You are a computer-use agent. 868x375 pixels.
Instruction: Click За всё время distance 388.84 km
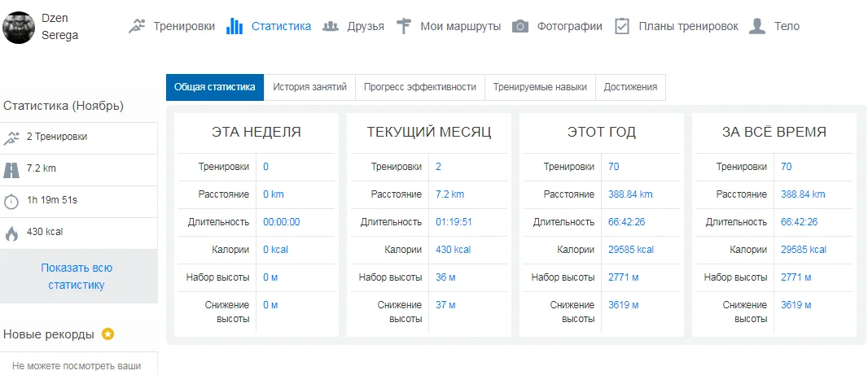click(x=803, y=194)
